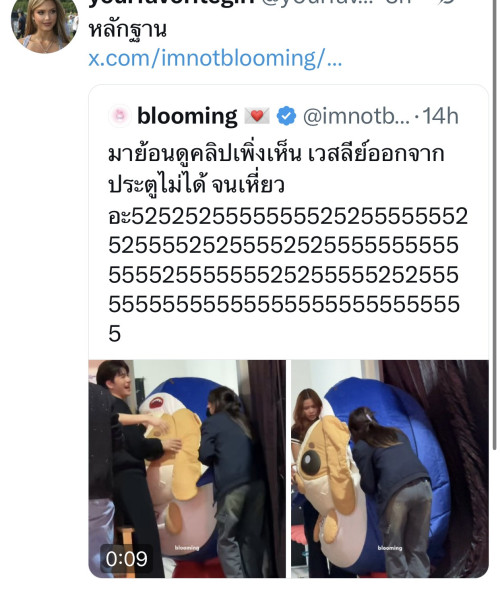Click the 0:09 video duration badge
Image resolution: width=500 pixels, height=591 pixels.
click(126, 559)
